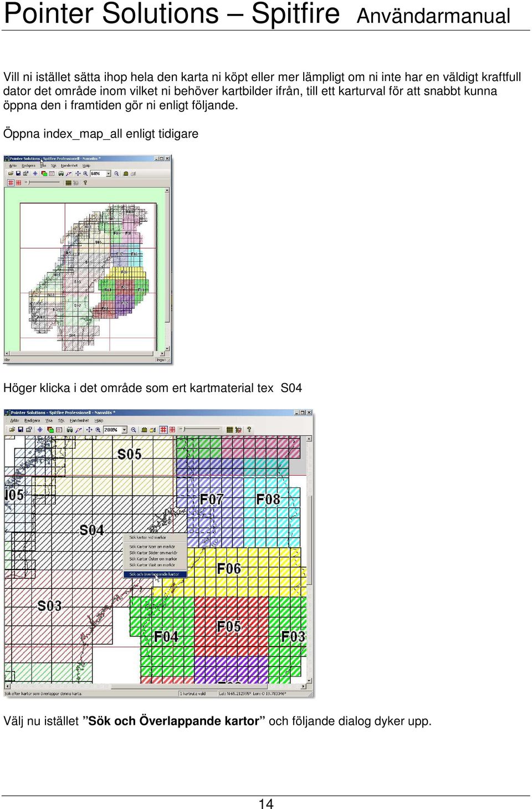
Task: Click the F05 red map region label
Action: click(229, 627)
